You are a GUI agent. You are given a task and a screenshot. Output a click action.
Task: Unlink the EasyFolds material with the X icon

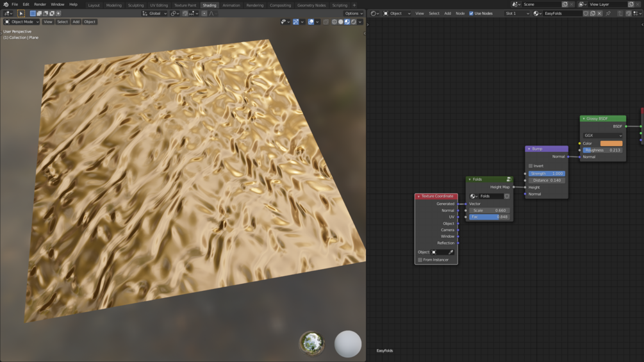pyautogui.click(x=599, y=13)
